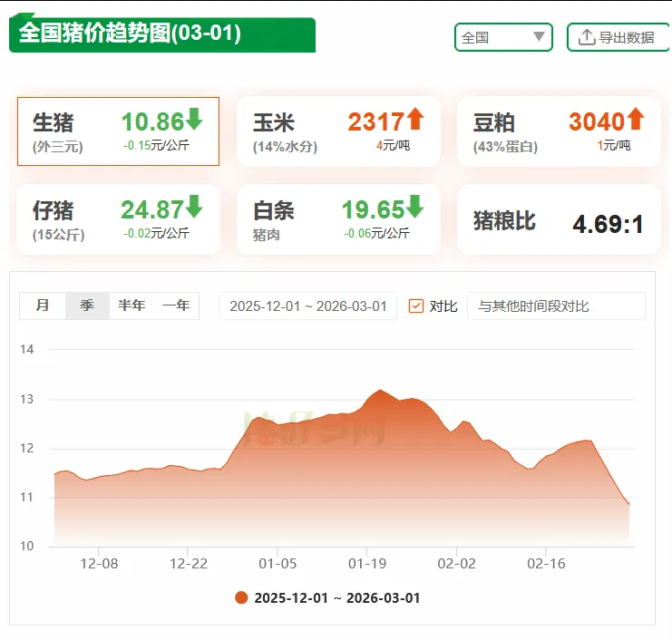Select the 玉米 (14%水分) price card
The width and height of the screenshot is (672, 640).
pyautogui.click(x=338, y=131)
